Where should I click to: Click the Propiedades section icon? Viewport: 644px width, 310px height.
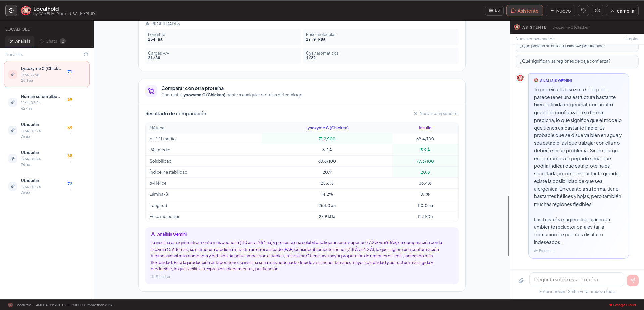click(x=147, y=24)
